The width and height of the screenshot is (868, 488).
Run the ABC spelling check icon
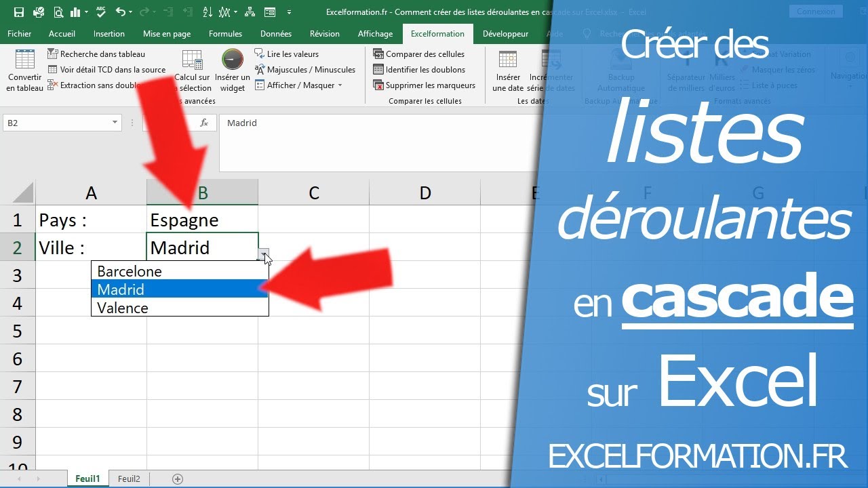(101, 12)
